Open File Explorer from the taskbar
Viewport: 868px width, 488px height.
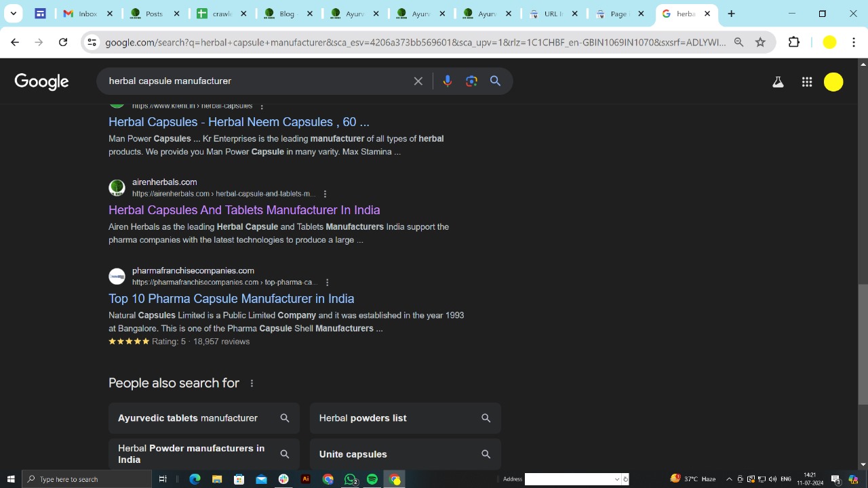(x=217, y=479)
